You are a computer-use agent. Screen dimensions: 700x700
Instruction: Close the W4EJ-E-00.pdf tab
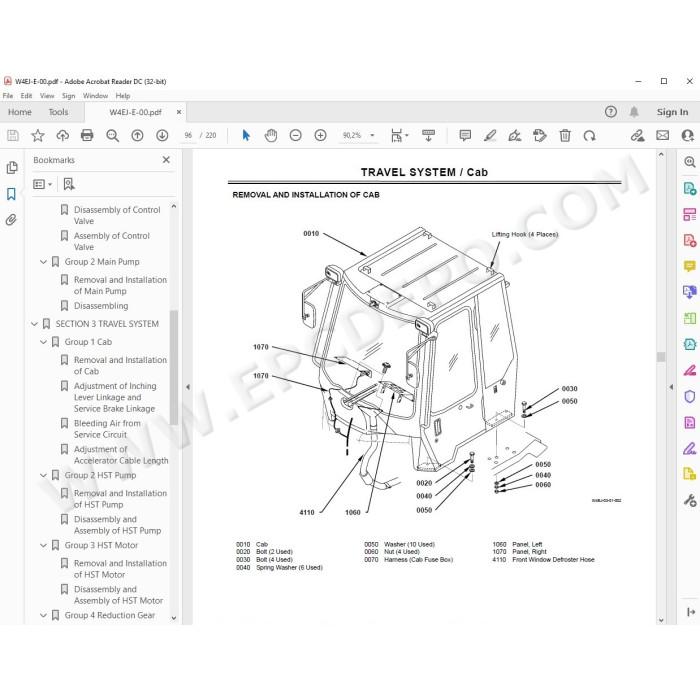tap(179, 112)
